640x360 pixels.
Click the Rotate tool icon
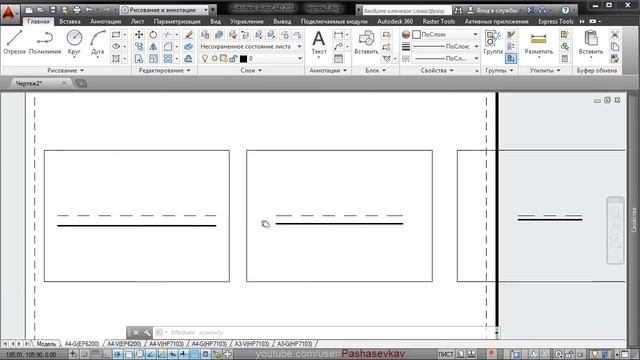pos(153,35)
